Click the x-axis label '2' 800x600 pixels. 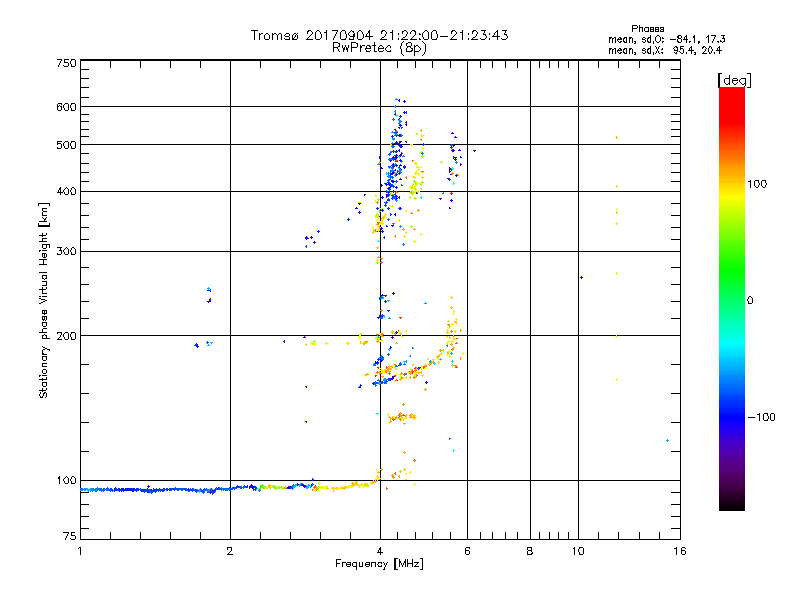click(230, 551)
